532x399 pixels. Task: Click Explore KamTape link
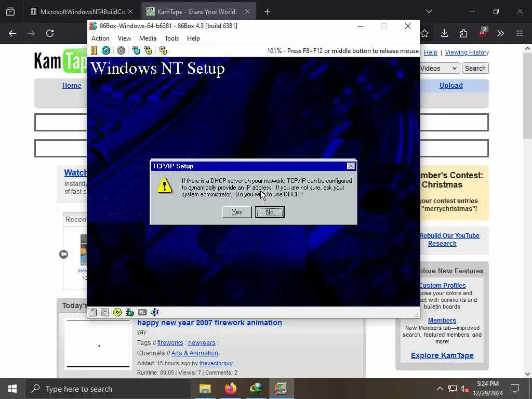pos(442,355)
